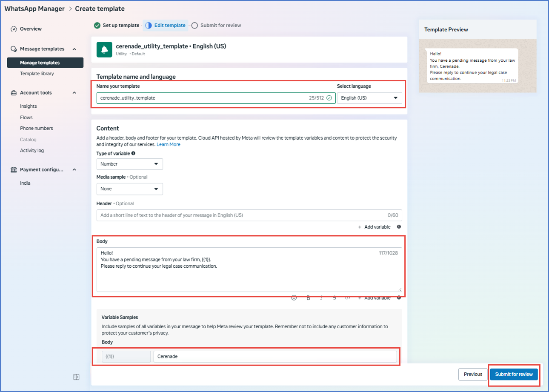Viewport: 549px width, 392px height.
Task: Apply italic formatting in Body toolbar
Action: coord(321,298)
